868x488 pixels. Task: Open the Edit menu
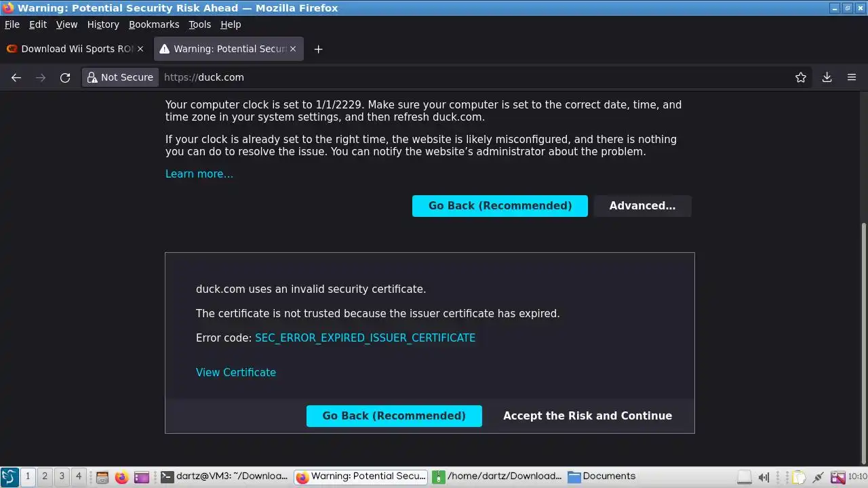tap(38, 24)
